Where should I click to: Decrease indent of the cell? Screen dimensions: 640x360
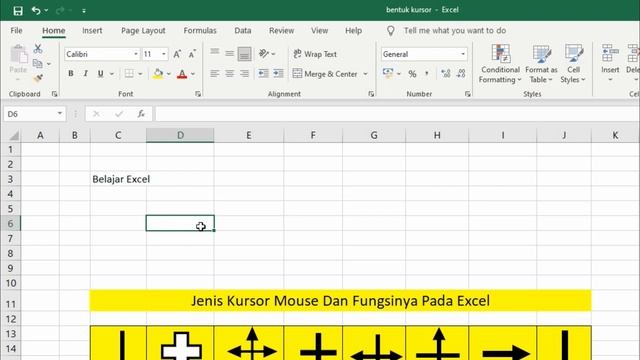click(x=263, y=74)
